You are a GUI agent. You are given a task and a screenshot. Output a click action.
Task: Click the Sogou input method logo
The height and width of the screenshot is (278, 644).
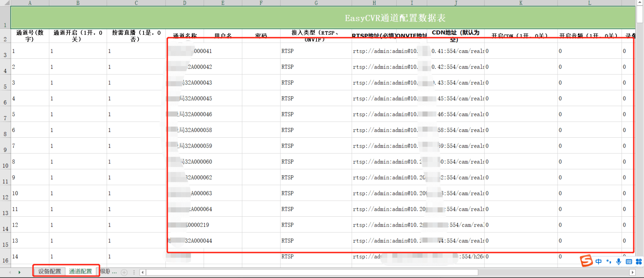point(586,261)
